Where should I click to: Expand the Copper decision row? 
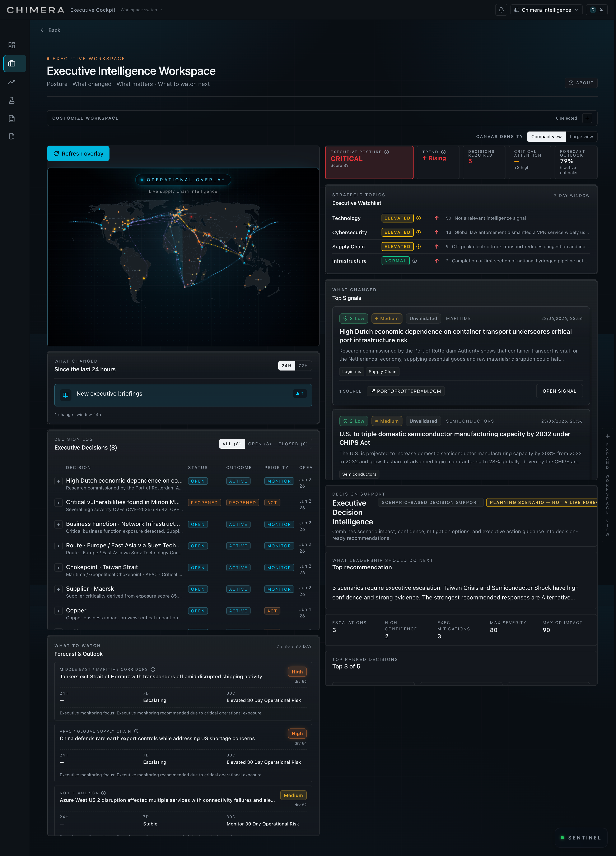(x=59, y=611)
